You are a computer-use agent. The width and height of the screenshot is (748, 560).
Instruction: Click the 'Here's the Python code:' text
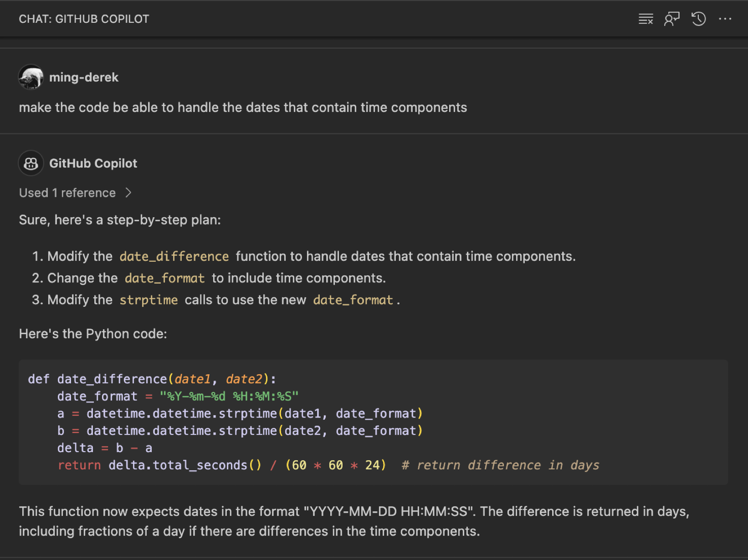coord(93,334)
